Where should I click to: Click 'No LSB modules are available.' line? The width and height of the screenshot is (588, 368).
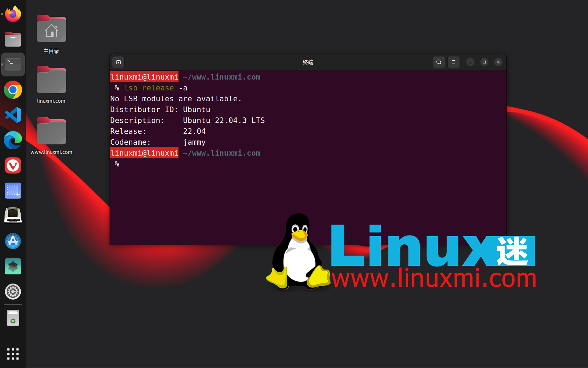click(176, 99)
